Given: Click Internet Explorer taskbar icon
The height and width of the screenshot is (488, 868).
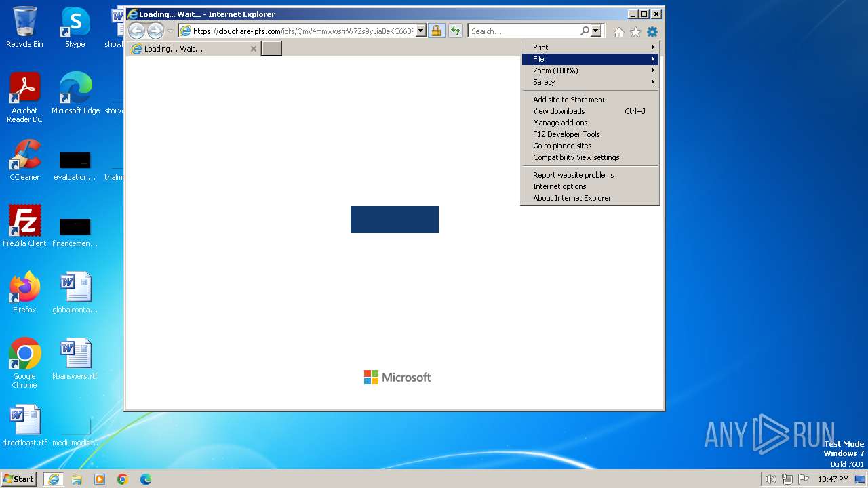Looking at the screenshot, I should [53, 479].
